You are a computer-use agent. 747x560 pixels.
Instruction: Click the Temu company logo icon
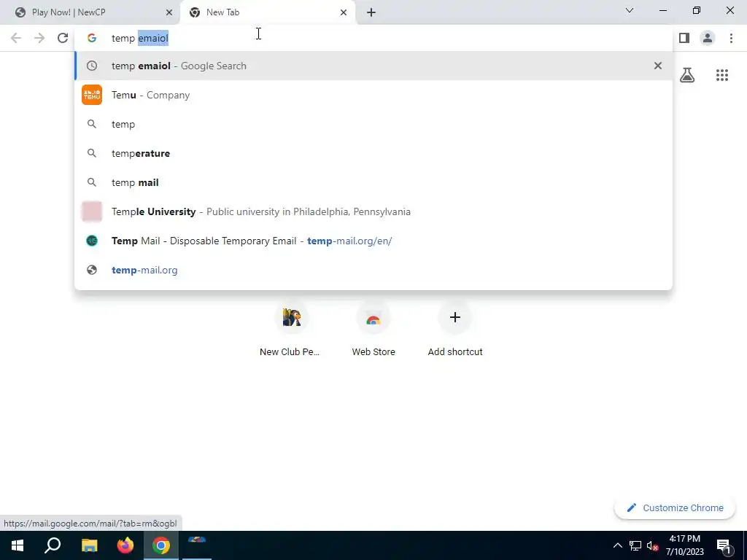tap(92, 95)
